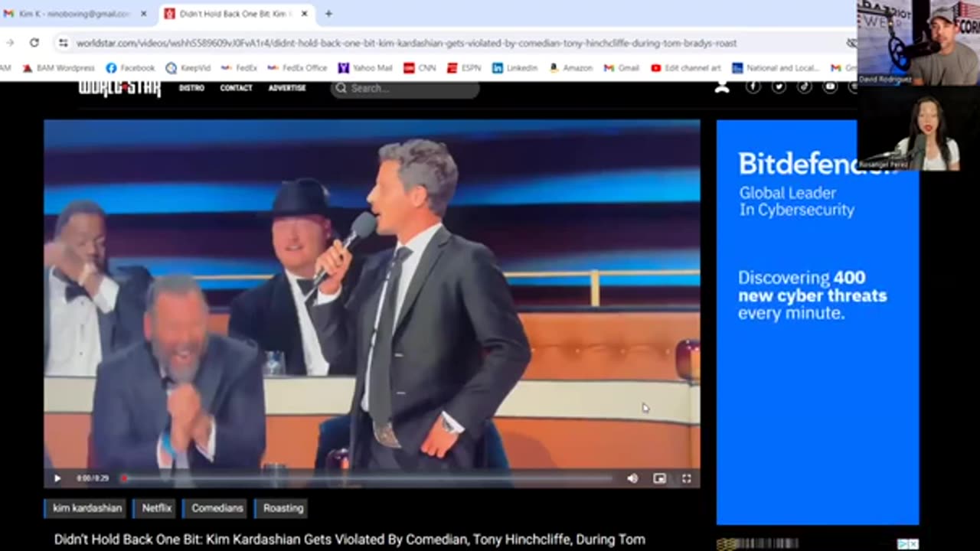
Task: Close the Kim K Gmail tab
Action: [x=143, y=14]
